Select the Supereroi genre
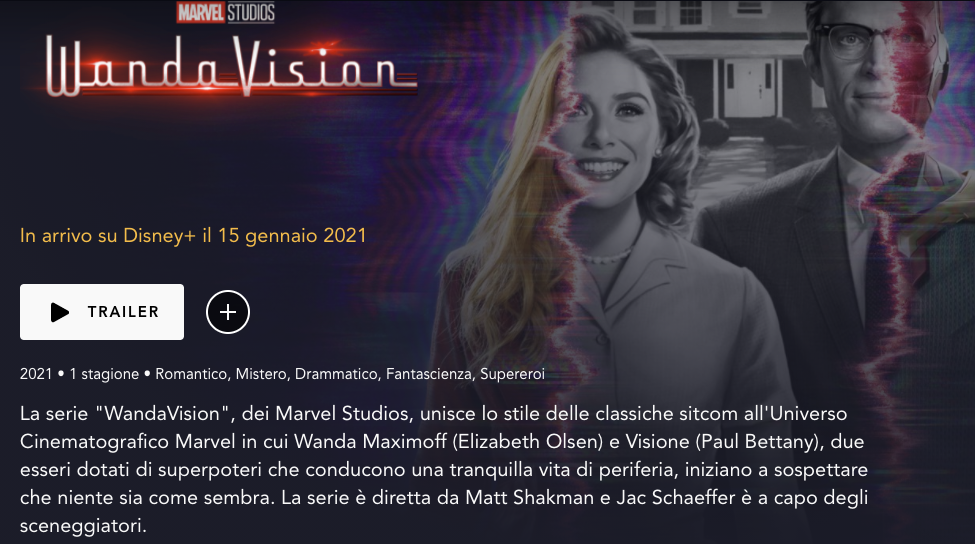This screenshot has height=544, width=975. click(x=512, y=374)
